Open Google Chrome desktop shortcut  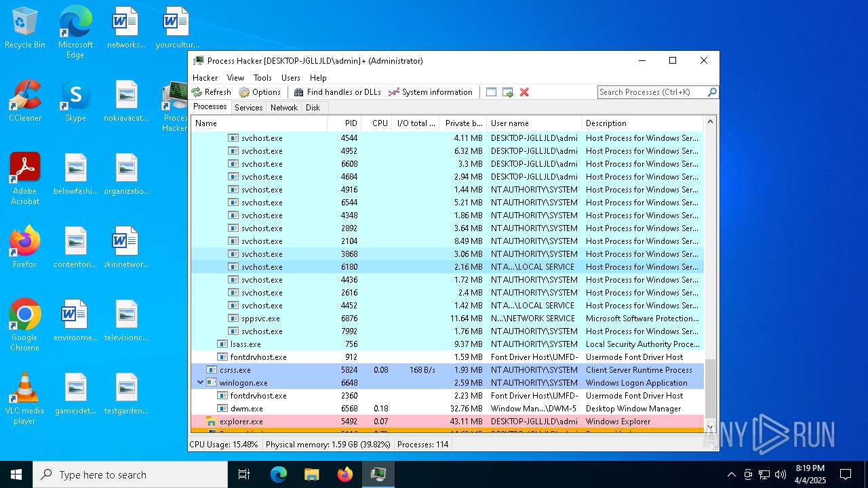[x=25, y=325]
